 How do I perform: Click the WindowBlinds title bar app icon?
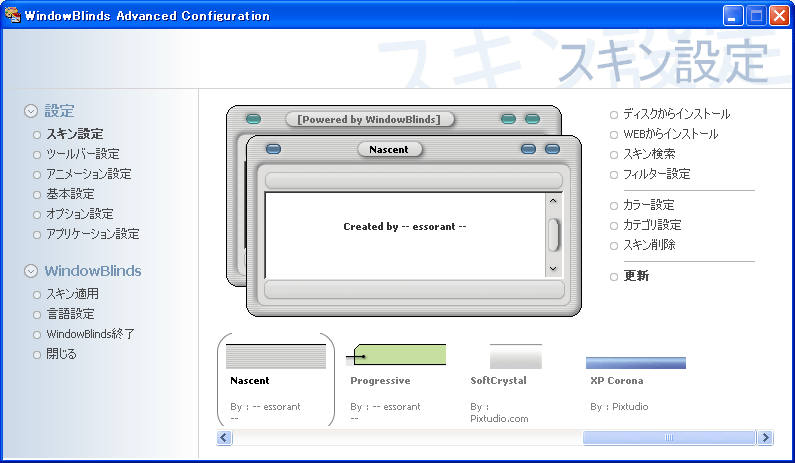coord(12,15)
